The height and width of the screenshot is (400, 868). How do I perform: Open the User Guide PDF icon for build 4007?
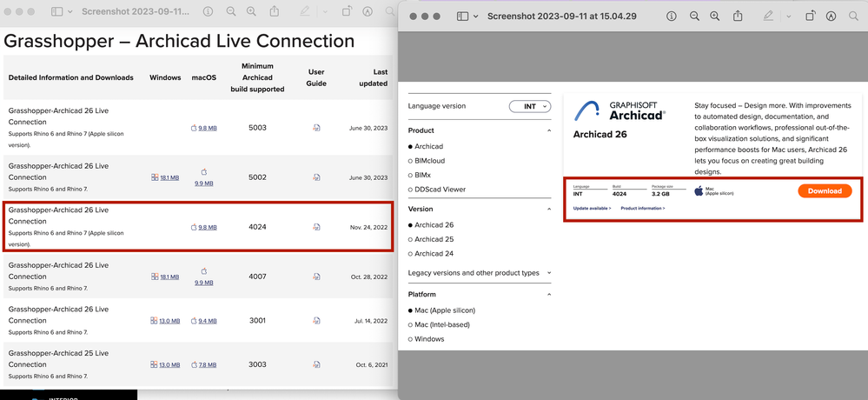coord(316,277)
